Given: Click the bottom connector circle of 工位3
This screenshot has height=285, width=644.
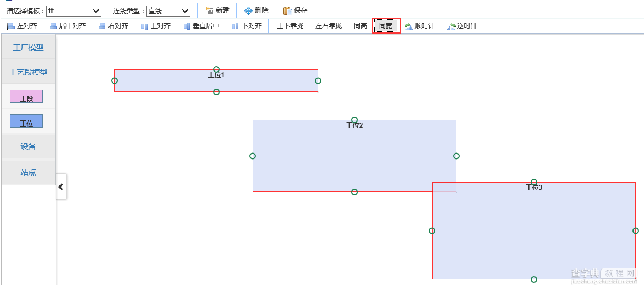Looking at the screenshot, I should coord(534,279).
